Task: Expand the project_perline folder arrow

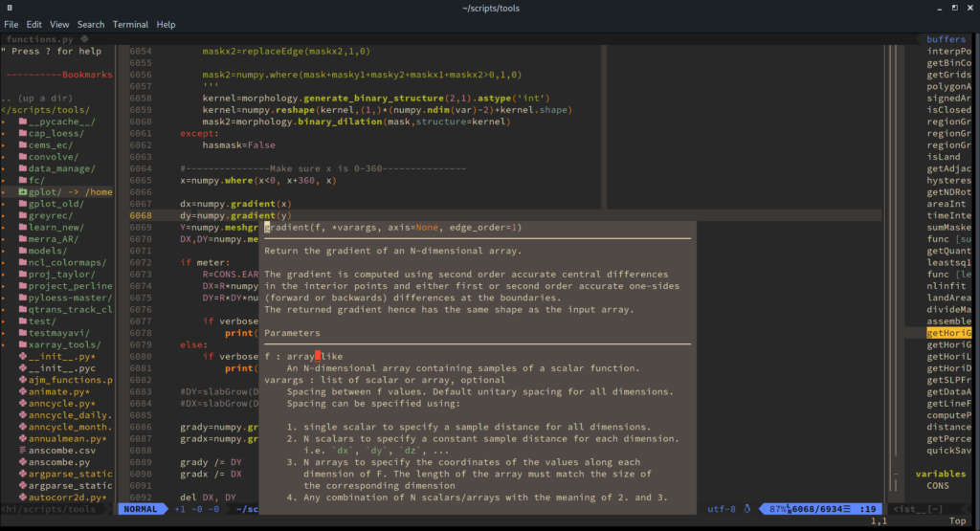Action: (x=4, y=286)
